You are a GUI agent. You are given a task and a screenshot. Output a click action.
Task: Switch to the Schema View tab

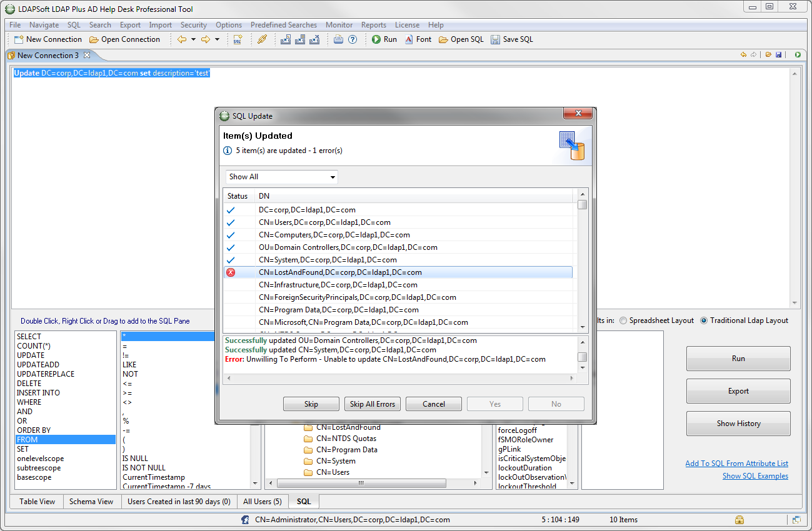91,502
